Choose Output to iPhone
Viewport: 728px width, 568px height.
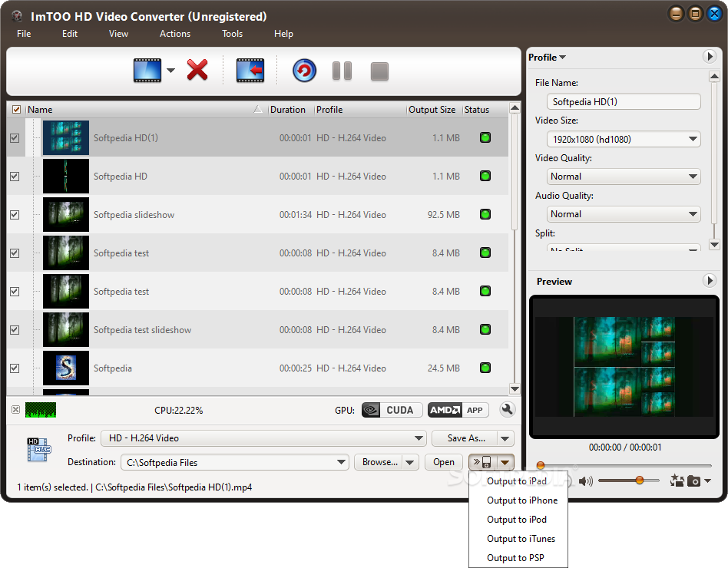click(x=518, y=500)
